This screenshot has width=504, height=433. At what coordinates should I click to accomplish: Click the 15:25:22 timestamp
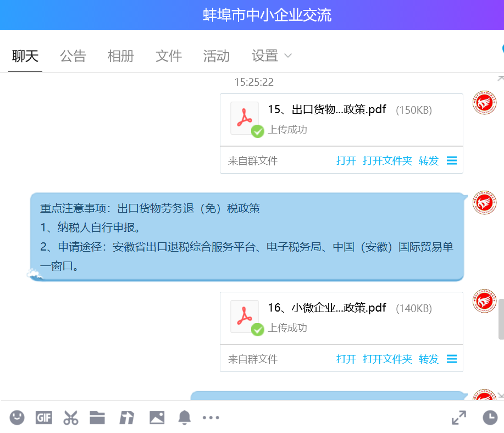(x=254, y=82)
